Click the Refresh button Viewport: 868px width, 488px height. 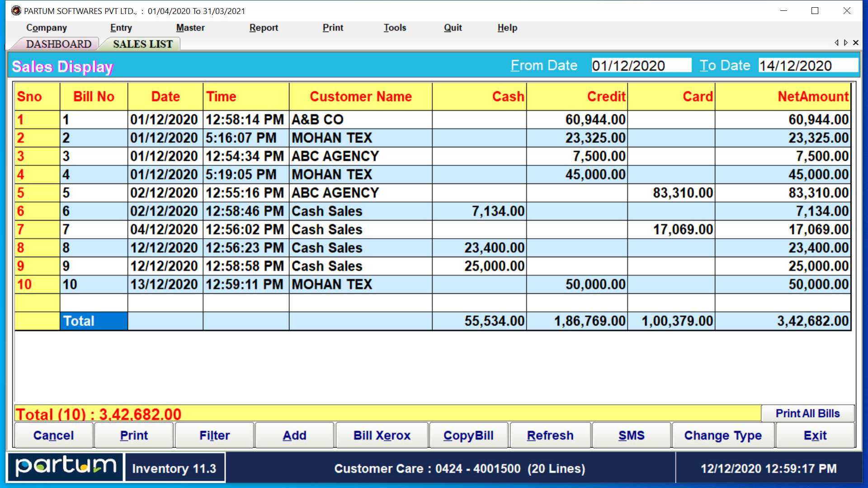tap(550, 435)
